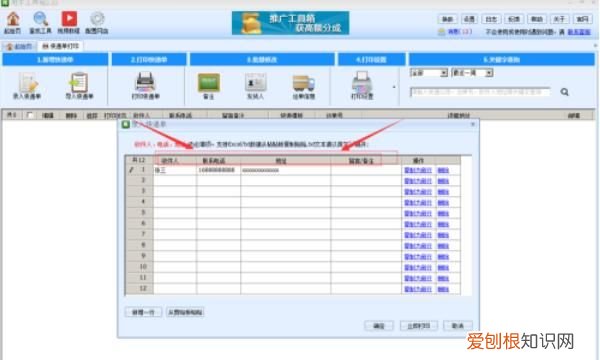Click the row 1 header with pencil icon
This screenshot has height=360, width=600.
(x=140, y=170)
